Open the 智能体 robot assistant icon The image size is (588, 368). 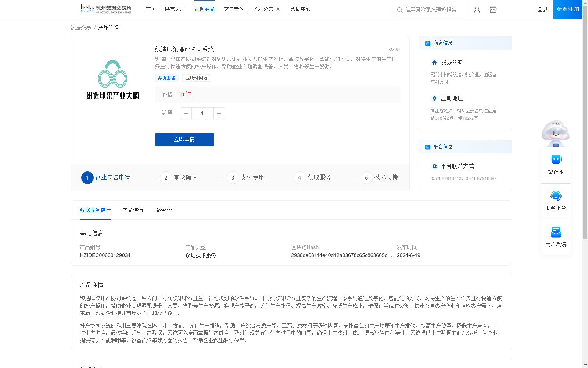tap(556, 160)
